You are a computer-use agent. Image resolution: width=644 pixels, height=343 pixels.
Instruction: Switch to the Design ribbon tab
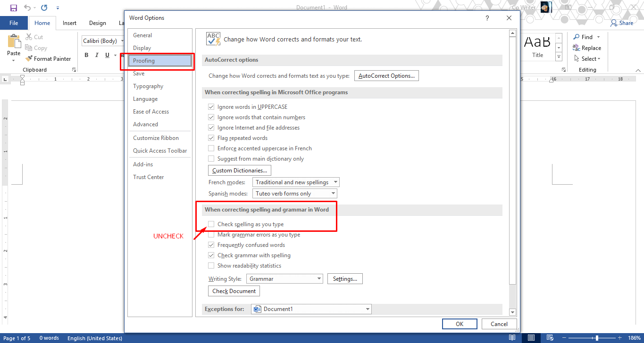[97, 23]
